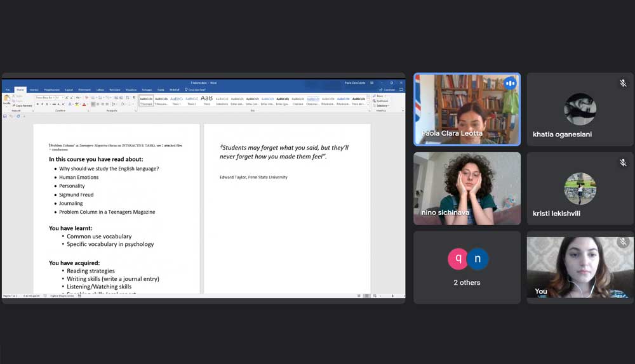Click the Save icon in quick access toolbar

click(x=5, y=116)
